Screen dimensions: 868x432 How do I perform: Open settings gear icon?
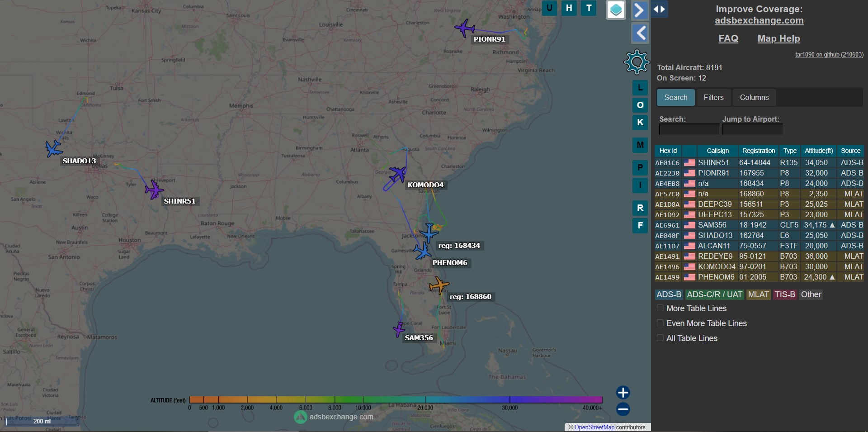coord(637,62)
